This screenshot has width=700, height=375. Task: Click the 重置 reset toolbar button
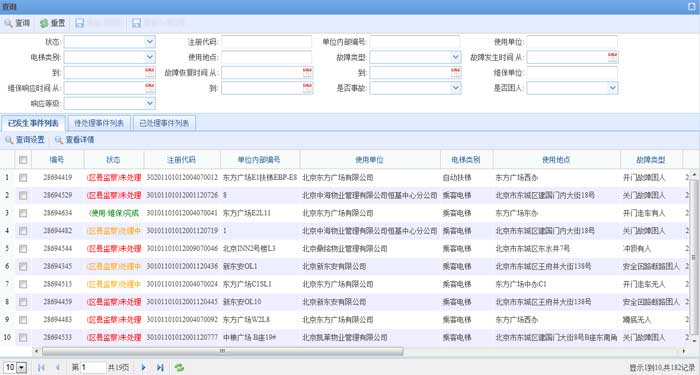pos(53,23)
